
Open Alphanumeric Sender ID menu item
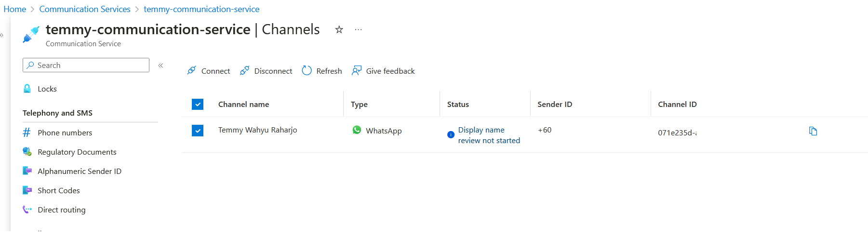[x=80, y=171]
